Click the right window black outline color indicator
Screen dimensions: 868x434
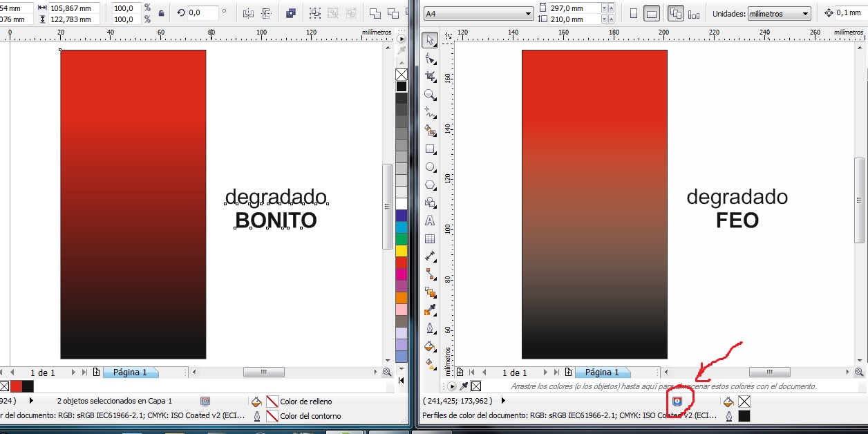(744, 416)
